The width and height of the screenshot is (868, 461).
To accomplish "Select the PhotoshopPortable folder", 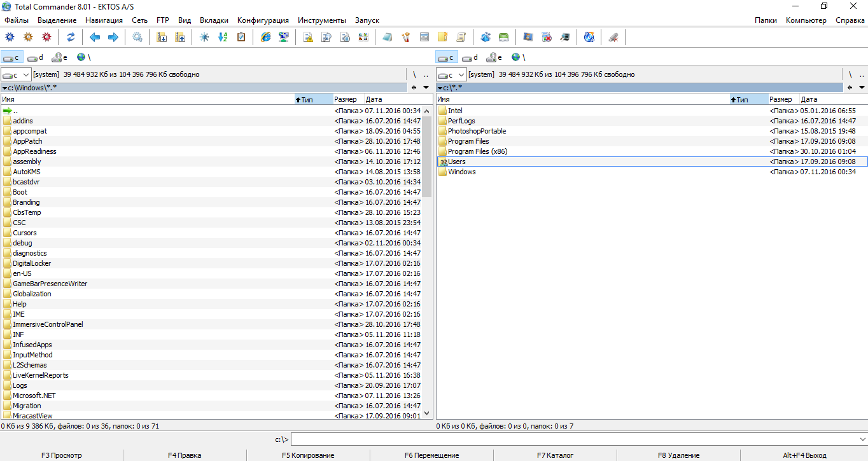I will pyautogui.click(x=652, y=131).
